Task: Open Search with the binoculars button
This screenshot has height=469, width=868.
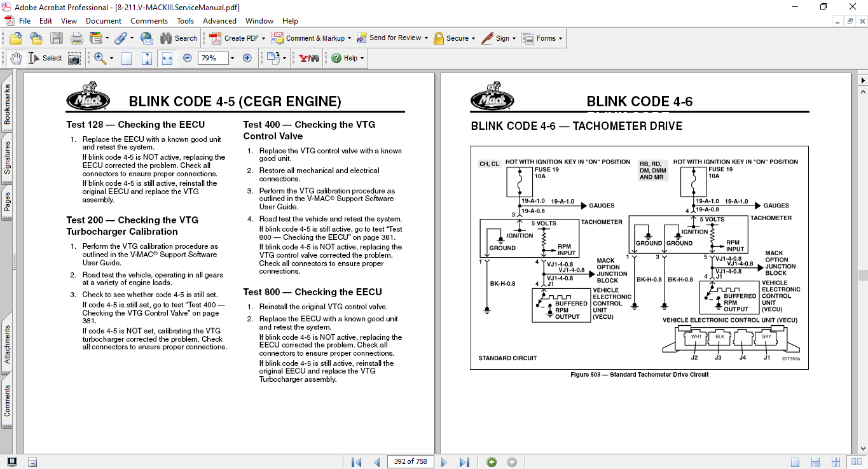Action: [x=179, y=38]
